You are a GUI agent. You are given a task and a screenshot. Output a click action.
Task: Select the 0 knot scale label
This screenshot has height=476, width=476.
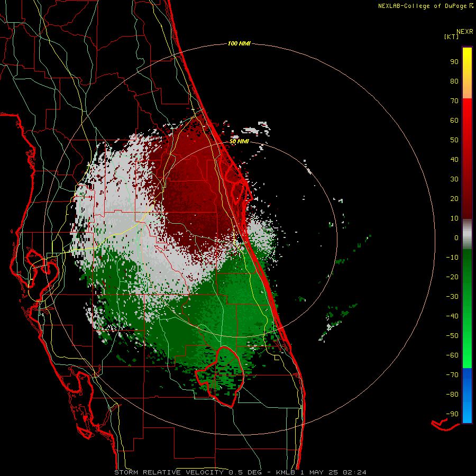pos(456,237)
